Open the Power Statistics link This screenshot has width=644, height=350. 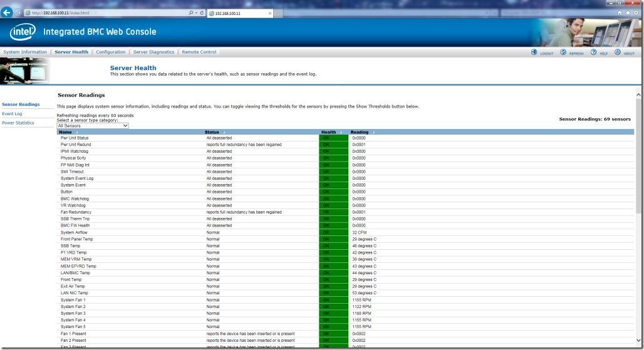[18, 123]
